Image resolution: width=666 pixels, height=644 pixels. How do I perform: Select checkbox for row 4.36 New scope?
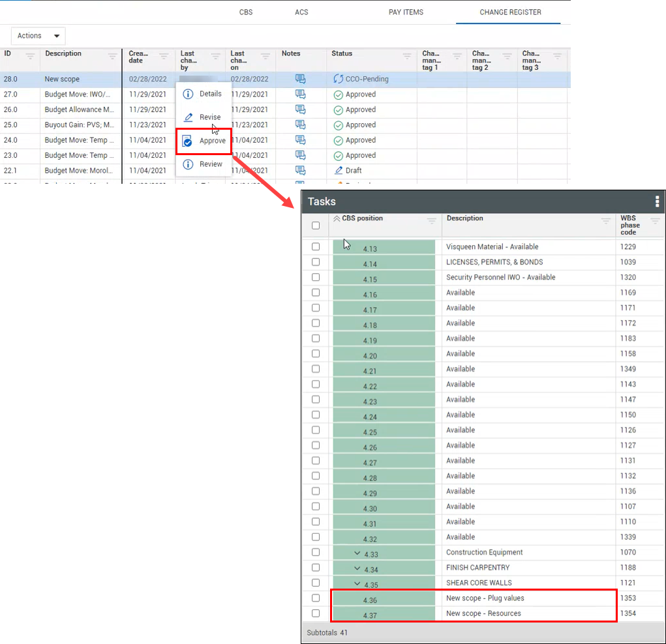[316, 598]
